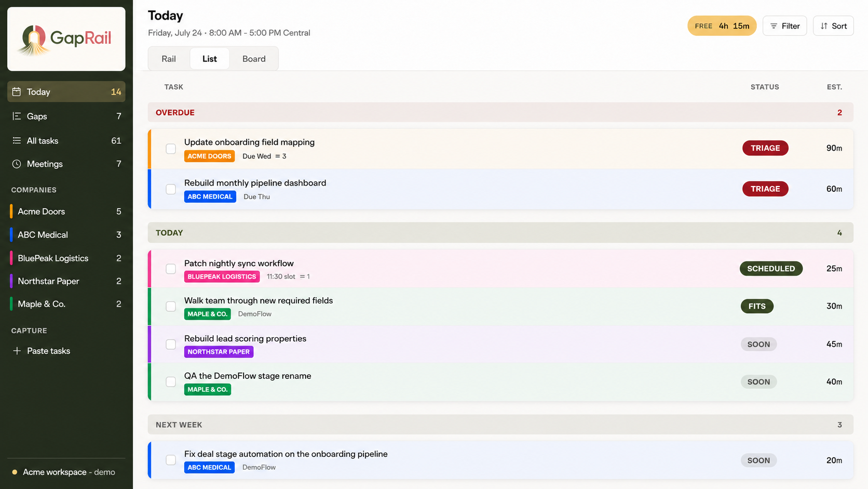Viewport: 868px width, 489px height.
Task: Click the FREE 4h 15m badge
Action: [x=722, y=26]
